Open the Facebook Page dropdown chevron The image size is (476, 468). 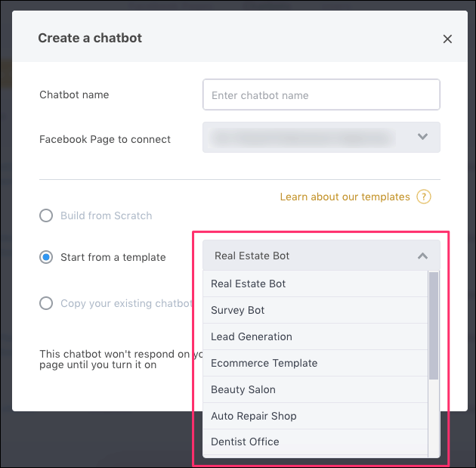tap(422, 137)
